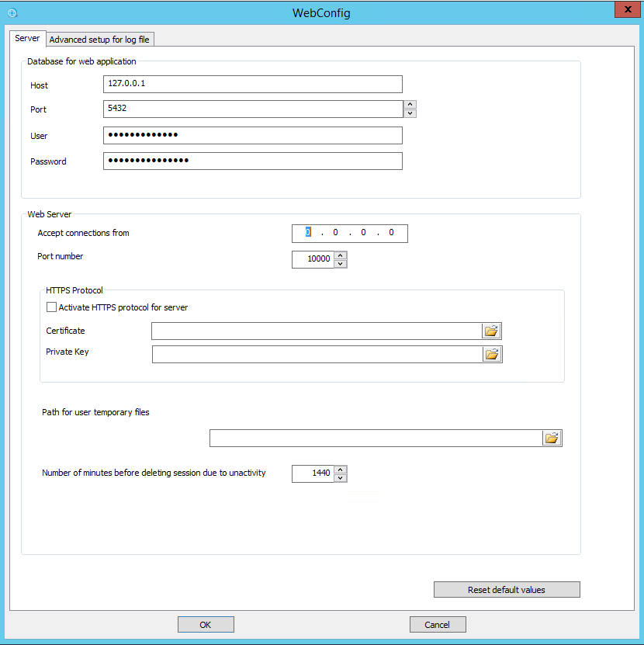Close the WebConfig window
644x645 pixels.
pos(625,9)
